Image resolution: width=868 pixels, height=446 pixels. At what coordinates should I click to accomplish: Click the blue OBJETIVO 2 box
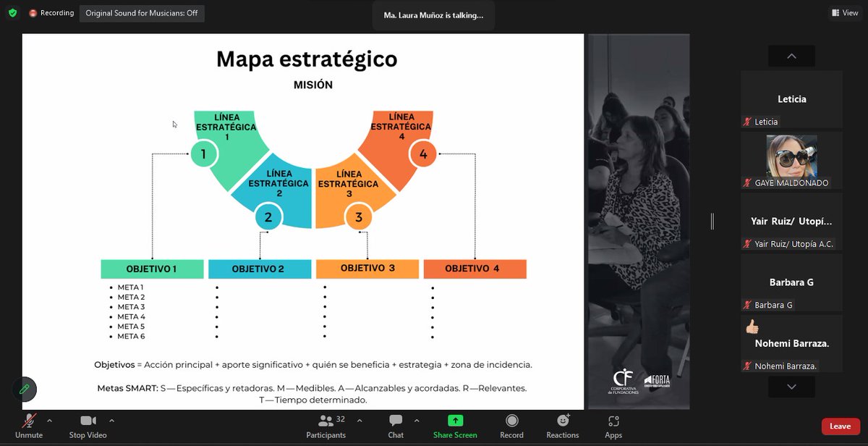pyautogui.click(x=258, y=269)
